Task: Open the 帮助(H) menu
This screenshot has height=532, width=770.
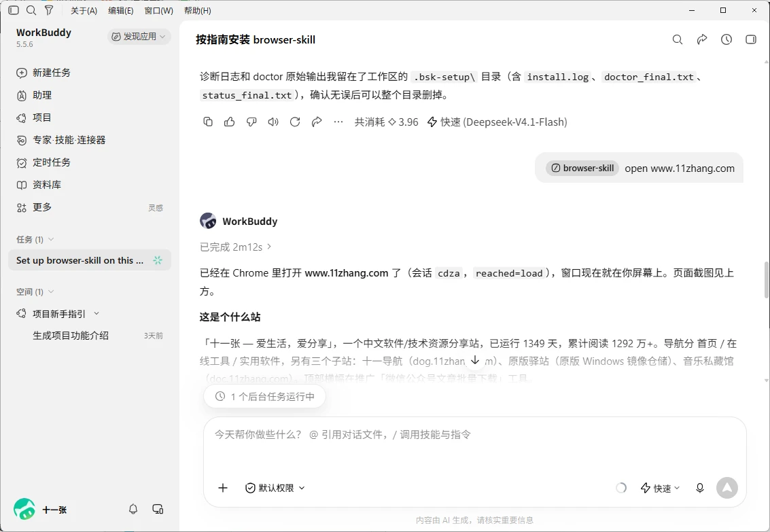Action: point(197,10)
